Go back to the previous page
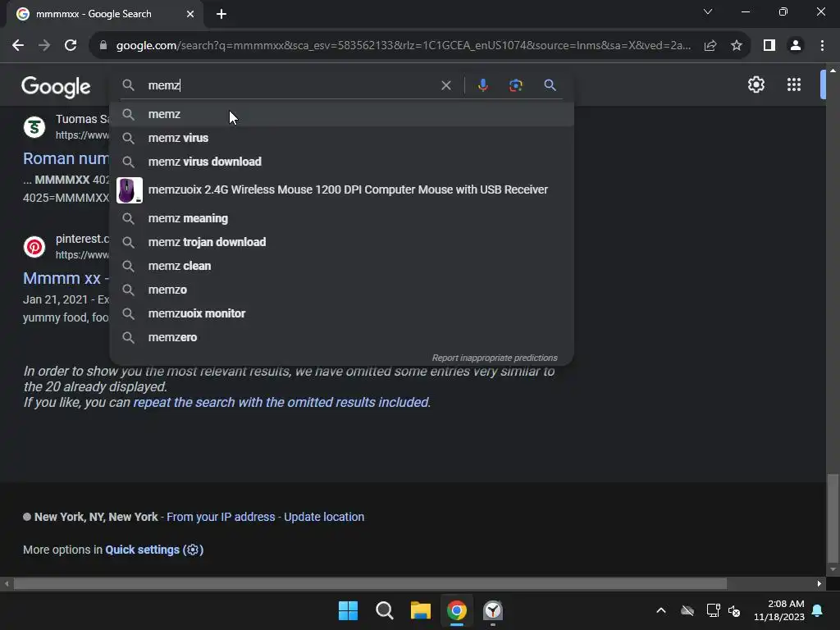This screenshot has width=840, height=630. [x=18, y=46]
